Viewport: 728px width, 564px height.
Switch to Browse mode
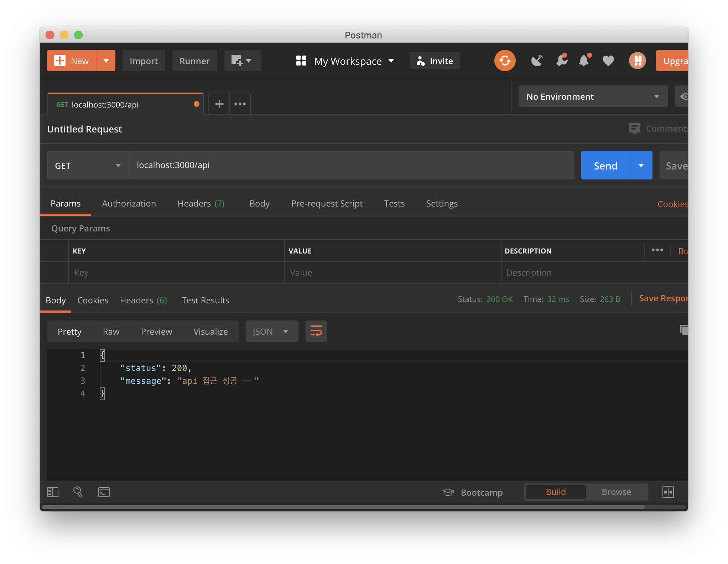[616, 492]
